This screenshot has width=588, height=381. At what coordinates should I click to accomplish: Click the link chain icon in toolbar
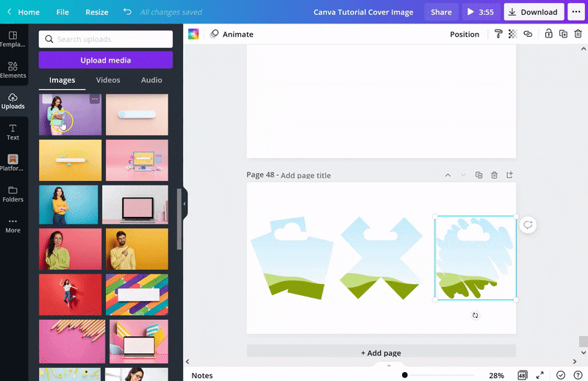(x=528, y=34)
